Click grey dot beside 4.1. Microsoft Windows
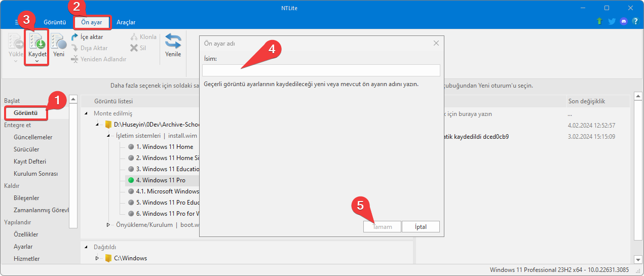The height and width of the screenshot is (276, 644). pos(131,191)
